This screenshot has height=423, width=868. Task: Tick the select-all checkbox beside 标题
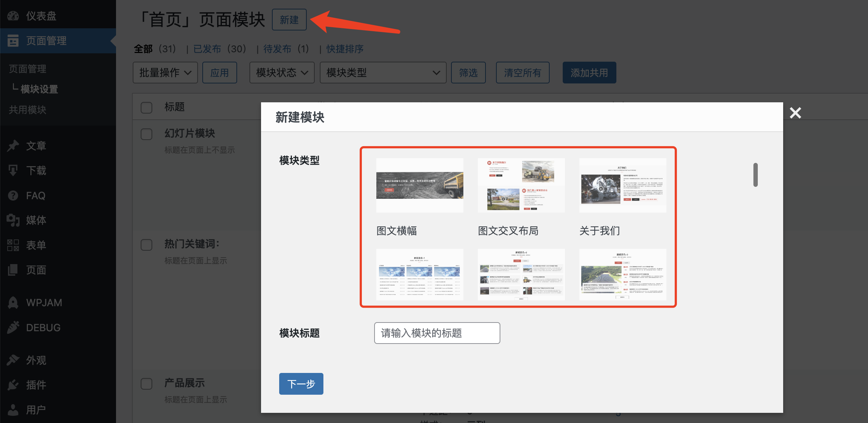pyautogui.click(x=146, y=107)
